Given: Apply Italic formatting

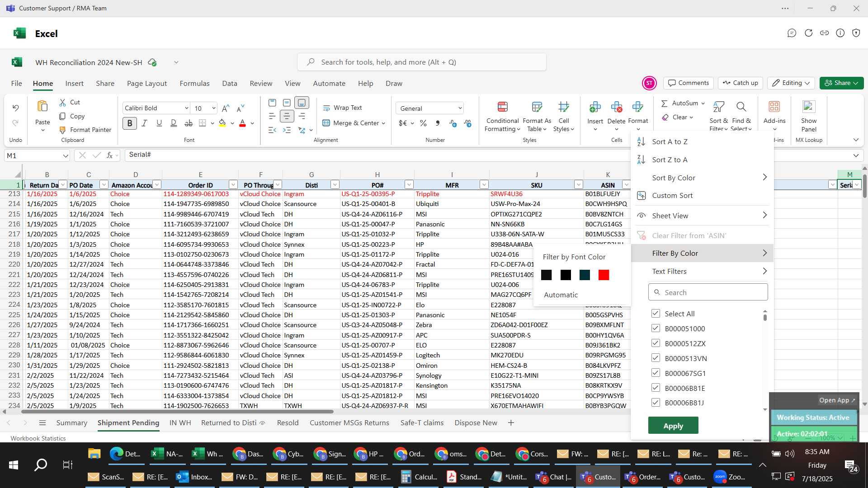Looking at the screenshot, I should coord(144,123).
